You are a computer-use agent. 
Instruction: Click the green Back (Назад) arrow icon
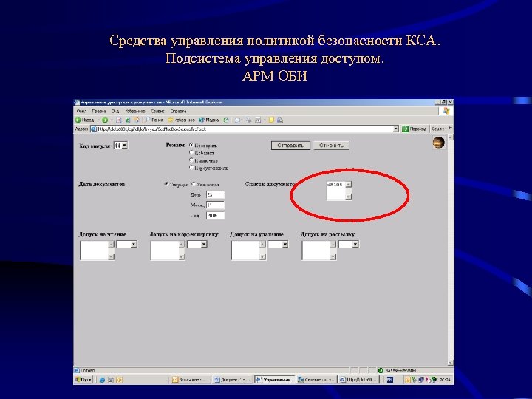point(78,120)
